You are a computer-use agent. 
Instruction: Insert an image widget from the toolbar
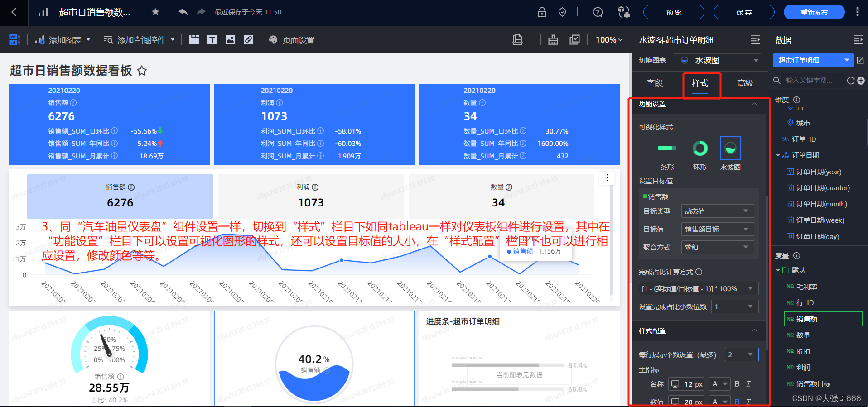click(230, 40)
